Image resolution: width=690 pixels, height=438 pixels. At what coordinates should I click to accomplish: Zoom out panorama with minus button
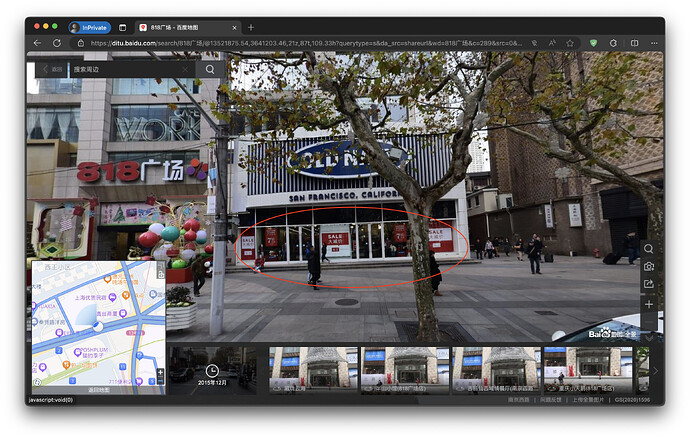(x=649, y=321)
